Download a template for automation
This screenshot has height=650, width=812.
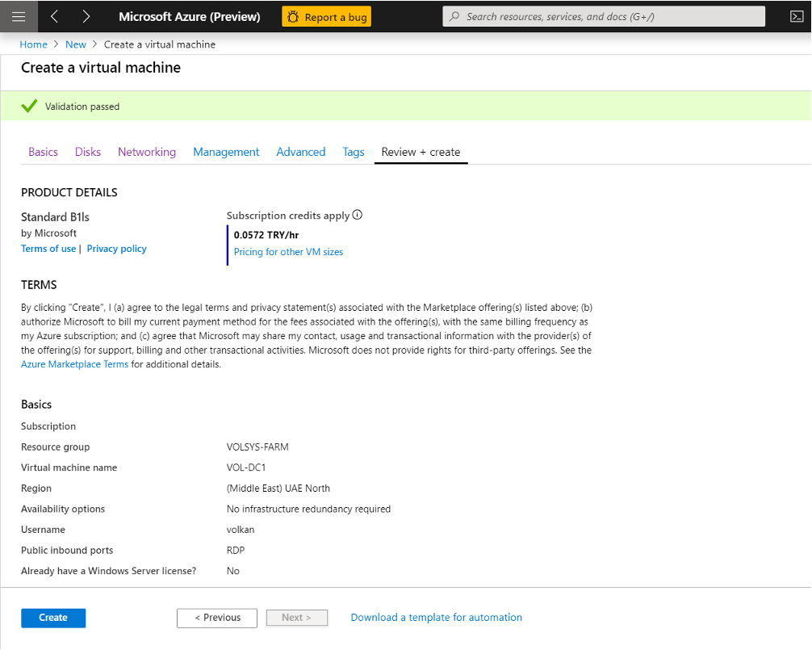point(436,618)
